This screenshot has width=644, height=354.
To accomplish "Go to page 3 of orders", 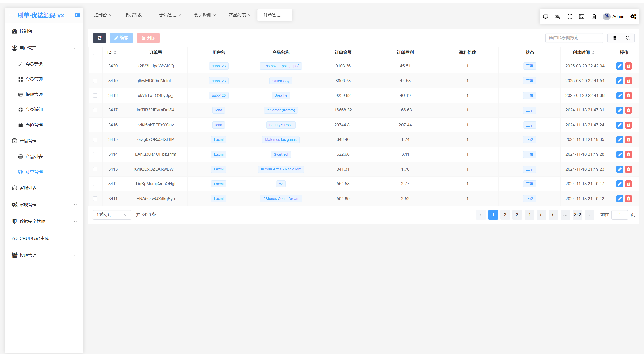I will pyautogui.click(x=517, y=215).
